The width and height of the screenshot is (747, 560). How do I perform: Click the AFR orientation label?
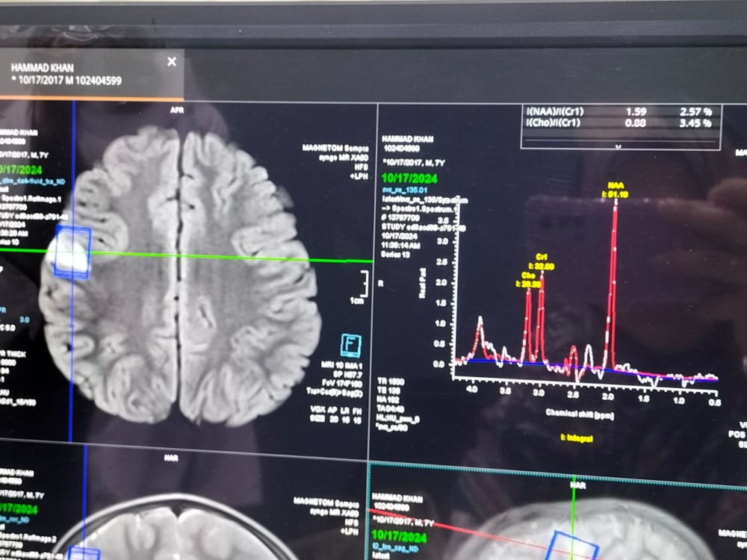177,110
